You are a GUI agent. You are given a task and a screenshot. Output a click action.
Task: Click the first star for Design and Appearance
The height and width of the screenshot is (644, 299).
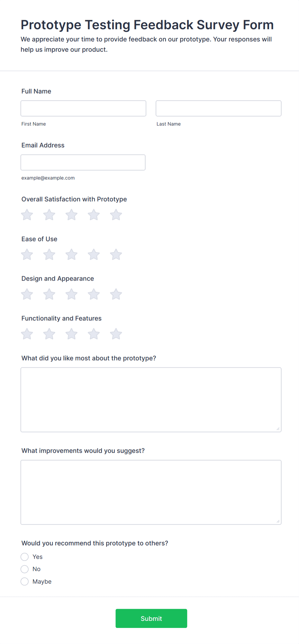pyautogui.click(x=27, y=294)
